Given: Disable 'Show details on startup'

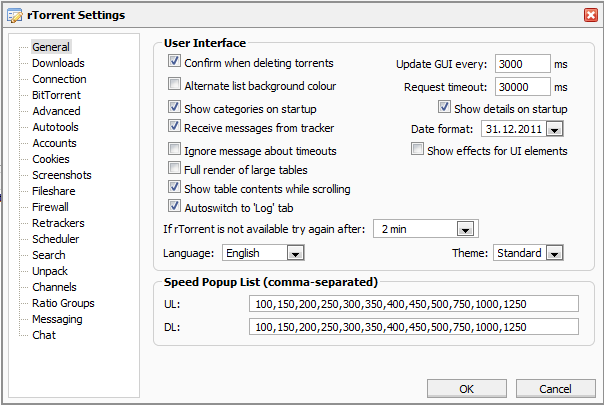Looking at the screenshot, I should [445, 108].
